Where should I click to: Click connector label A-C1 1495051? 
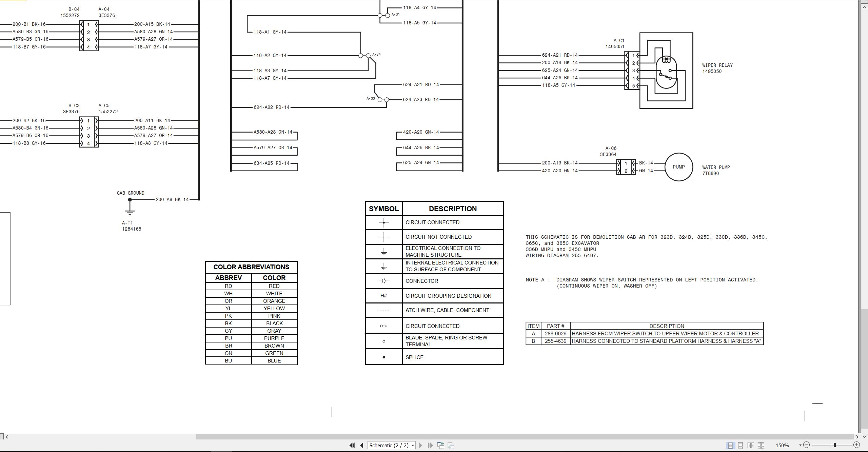point(615,43)
